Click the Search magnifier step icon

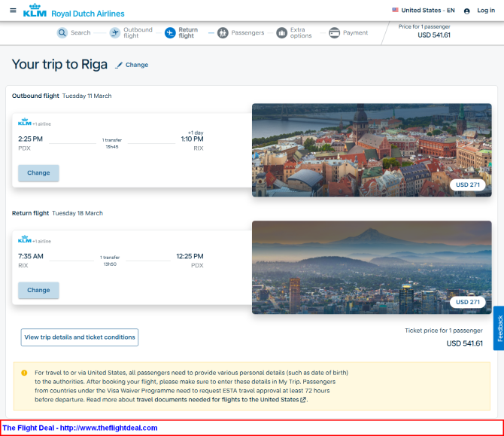62,32
